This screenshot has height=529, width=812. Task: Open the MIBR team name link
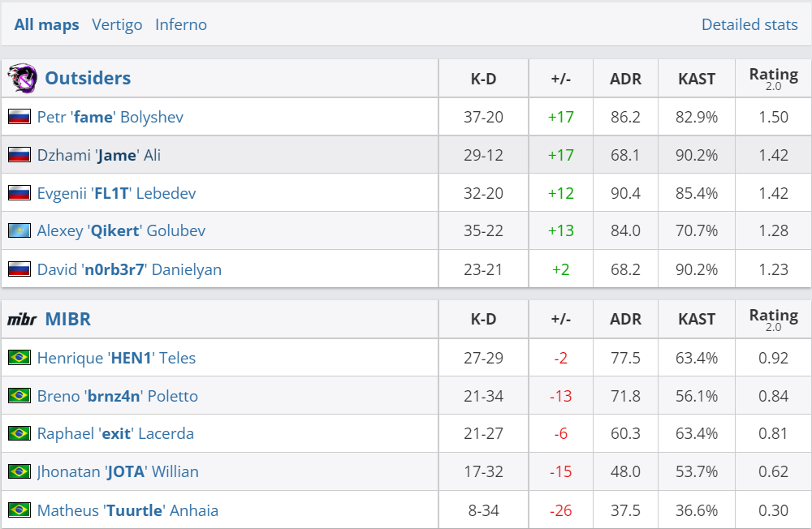(x=68, y=320)
